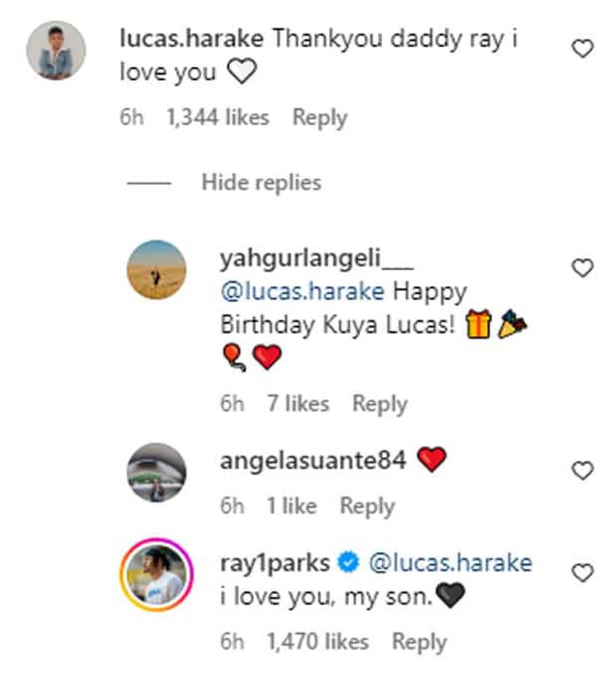View ray1parks' story from avatar ring

click(x=157, y=574)
